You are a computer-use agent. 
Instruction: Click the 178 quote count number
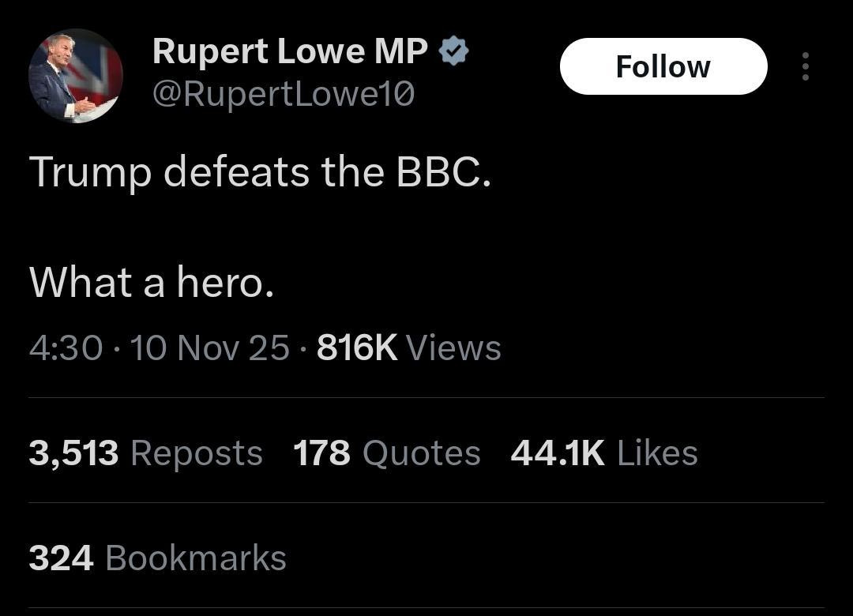click(321, 453)
